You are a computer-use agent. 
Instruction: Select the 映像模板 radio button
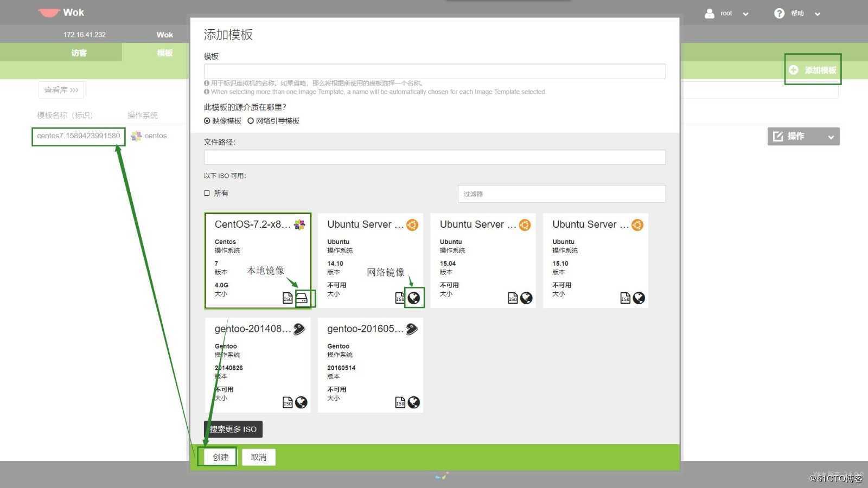[x=207, y=121]
